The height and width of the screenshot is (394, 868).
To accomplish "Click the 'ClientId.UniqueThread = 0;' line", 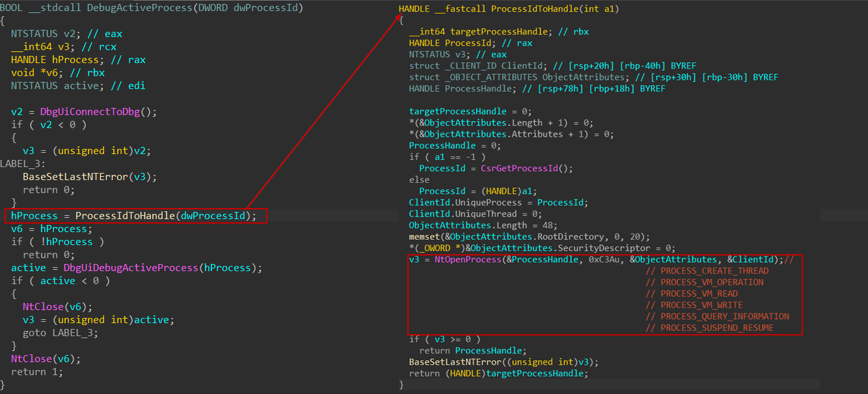I will pyautogui.click(x=476, y=214).
